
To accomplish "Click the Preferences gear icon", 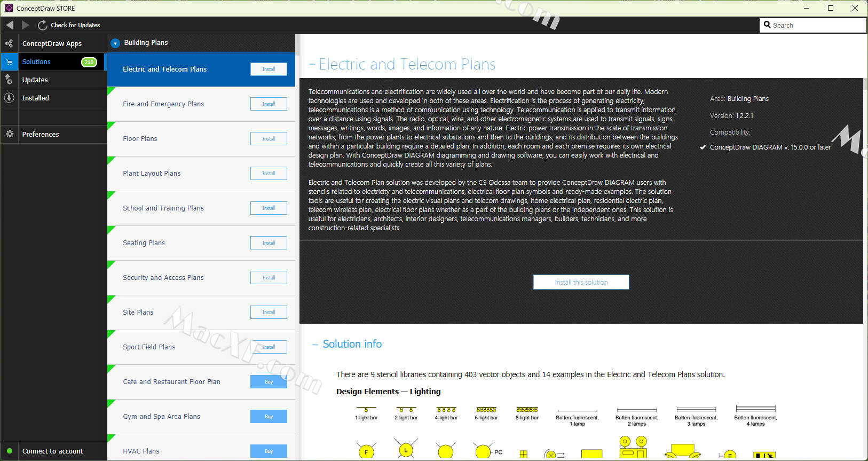I will click(x=9, y=135).
